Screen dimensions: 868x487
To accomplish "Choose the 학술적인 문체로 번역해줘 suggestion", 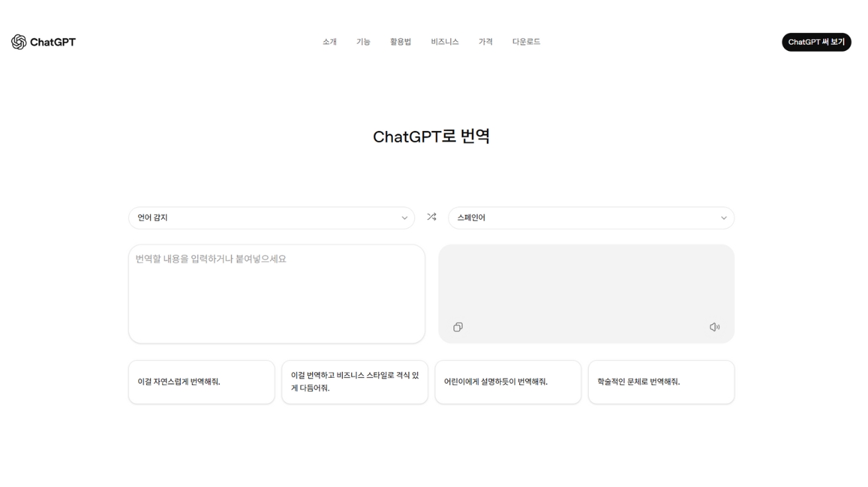I will 661,382.
